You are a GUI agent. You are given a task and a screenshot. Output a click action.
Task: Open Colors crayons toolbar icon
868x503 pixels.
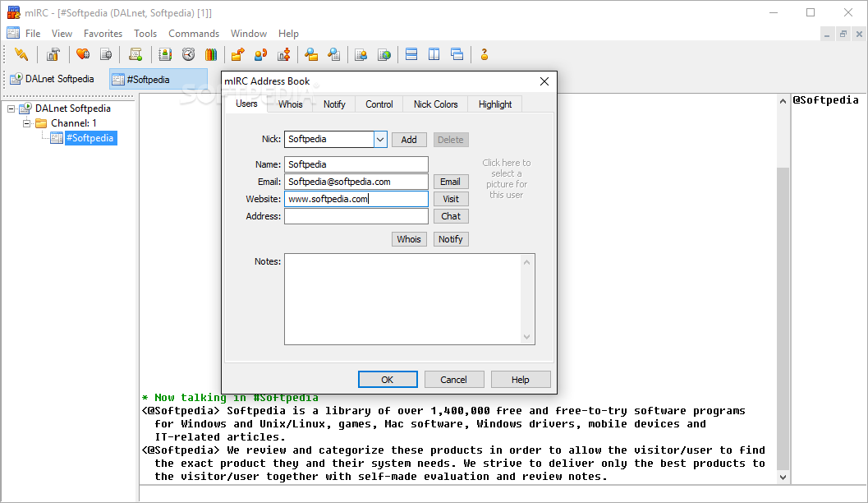coord(211,54)
